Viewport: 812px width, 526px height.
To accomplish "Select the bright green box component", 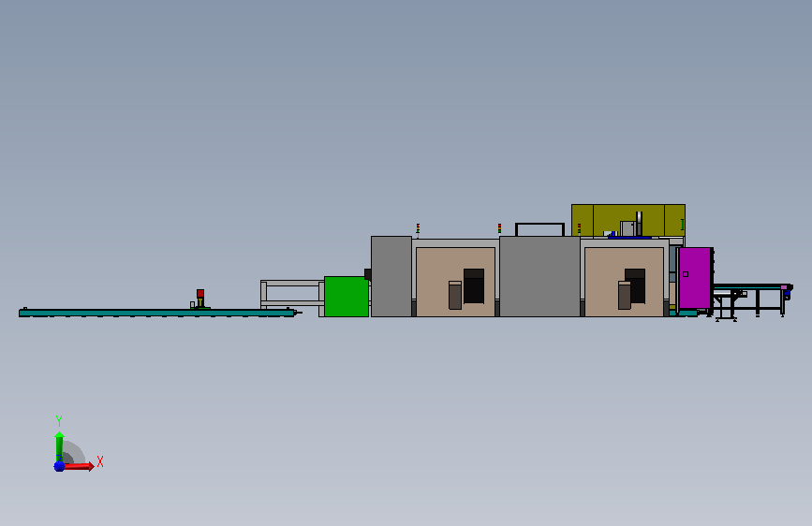I will (x=347, y=297).
